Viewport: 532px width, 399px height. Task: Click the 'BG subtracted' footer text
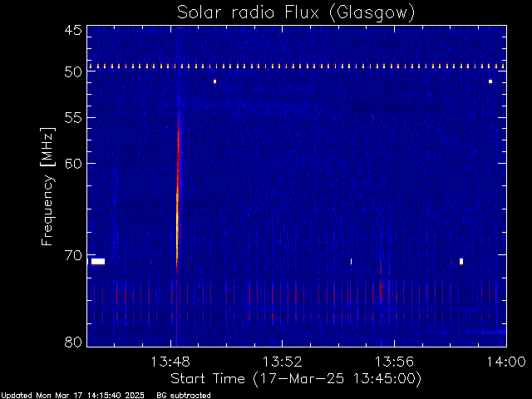[184, 396]
